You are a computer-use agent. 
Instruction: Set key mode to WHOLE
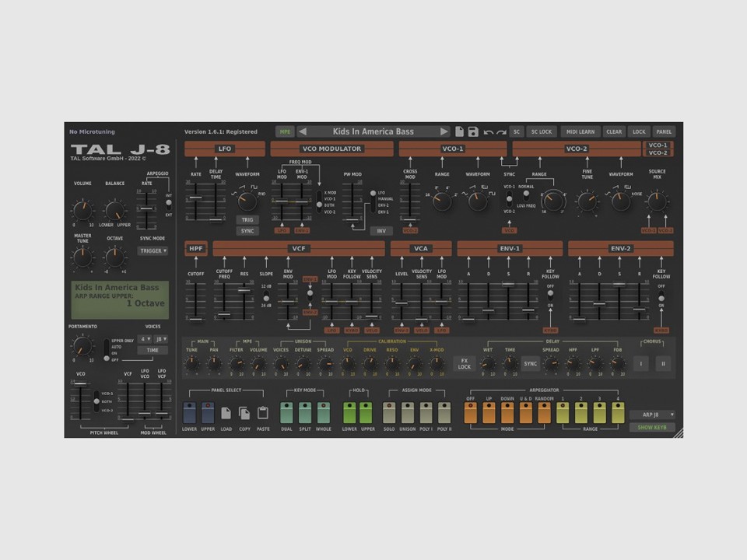[x=324, y=412]
